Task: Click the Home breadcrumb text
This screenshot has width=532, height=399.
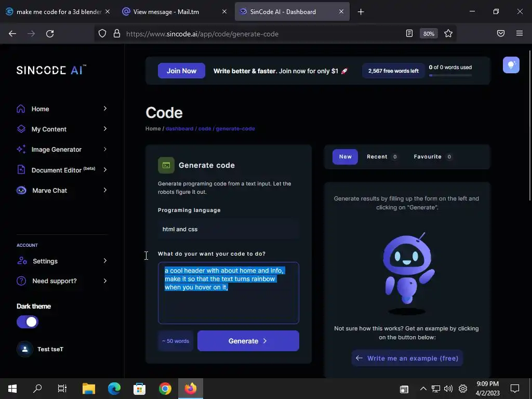Action: point(153,129)
